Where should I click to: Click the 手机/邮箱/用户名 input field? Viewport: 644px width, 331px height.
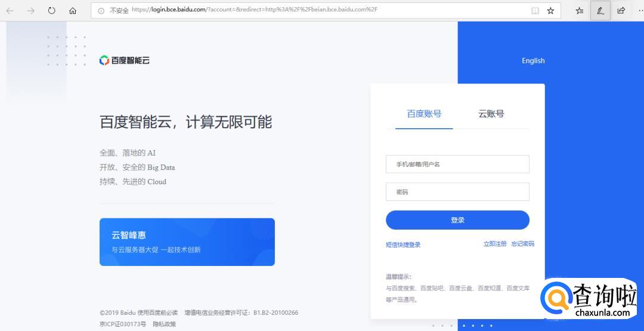(x=457, y=164)
